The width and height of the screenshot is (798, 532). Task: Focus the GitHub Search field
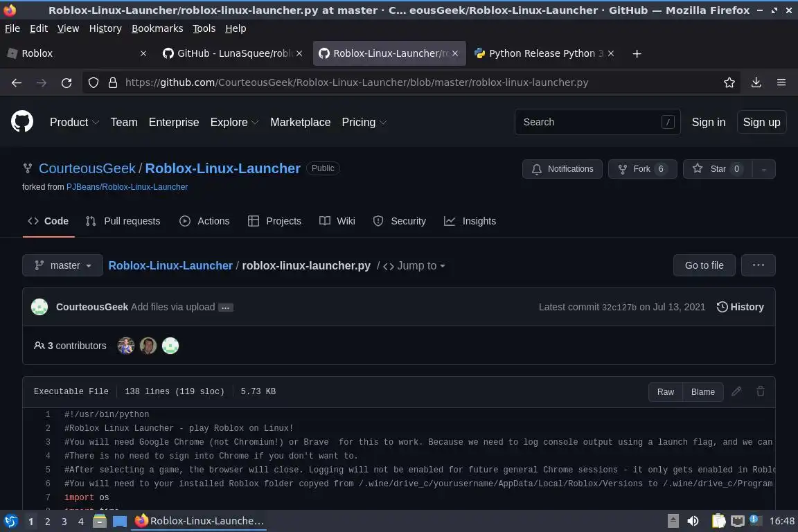(597, 122)
